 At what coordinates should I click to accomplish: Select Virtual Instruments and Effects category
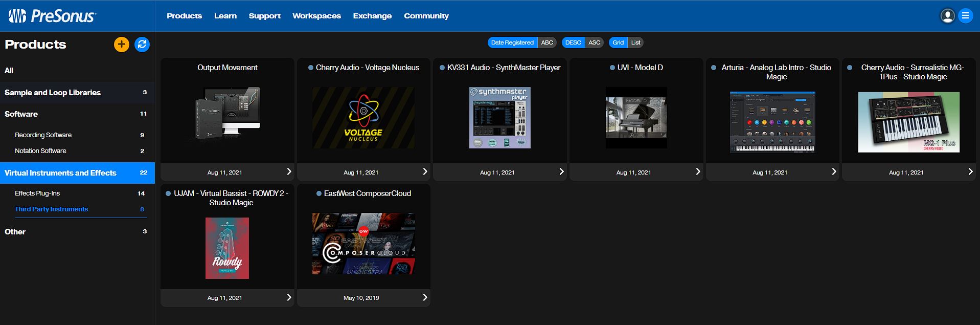point(77,173)
